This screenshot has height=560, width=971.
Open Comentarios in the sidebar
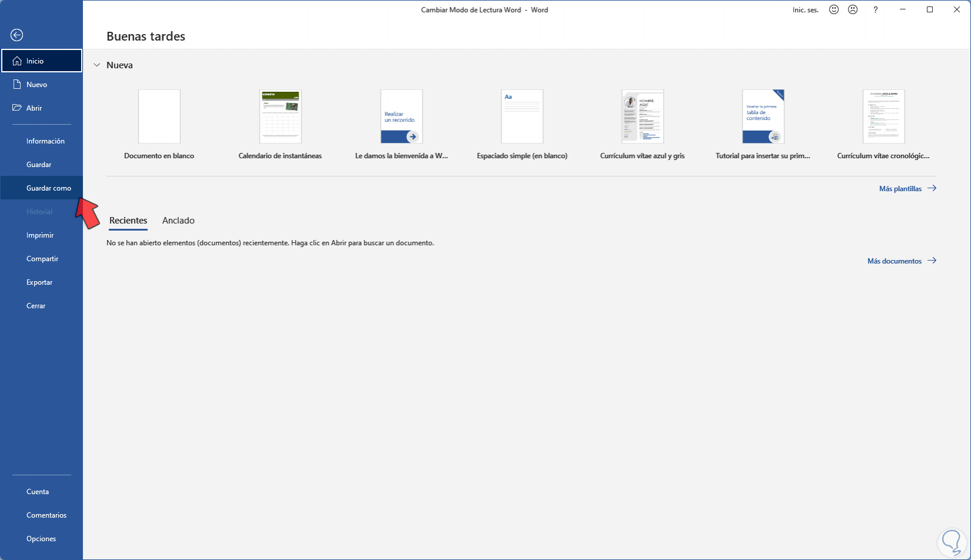point(41,515)
